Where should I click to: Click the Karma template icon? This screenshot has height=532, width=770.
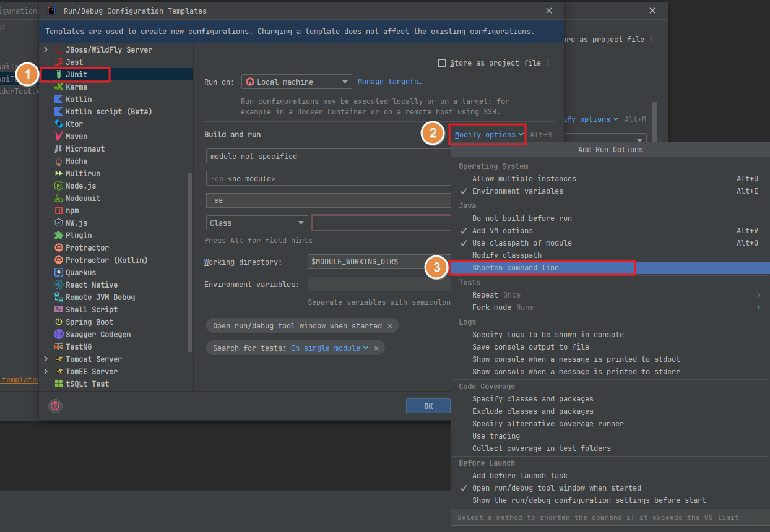pyautogui.click(x=58, y=87)
